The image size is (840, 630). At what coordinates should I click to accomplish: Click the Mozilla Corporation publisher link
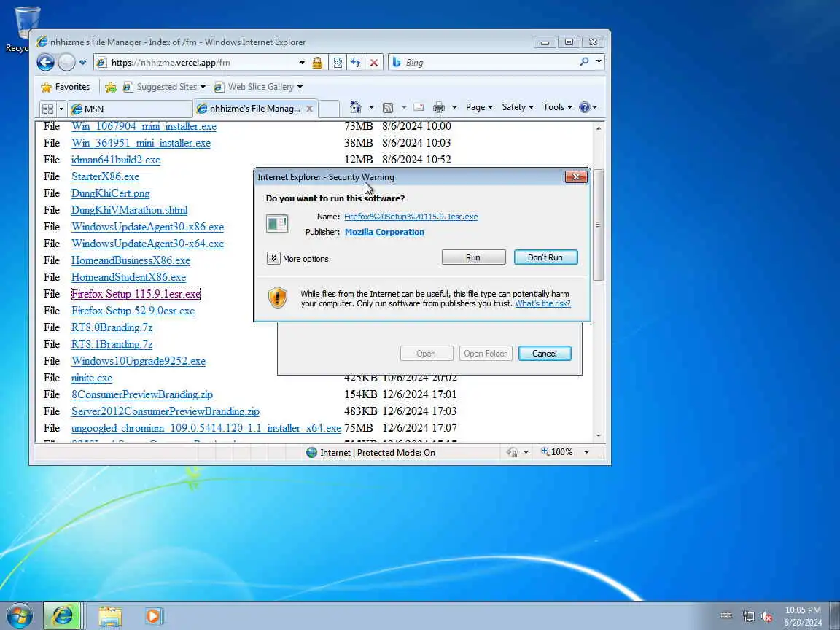tap(385, 232)
